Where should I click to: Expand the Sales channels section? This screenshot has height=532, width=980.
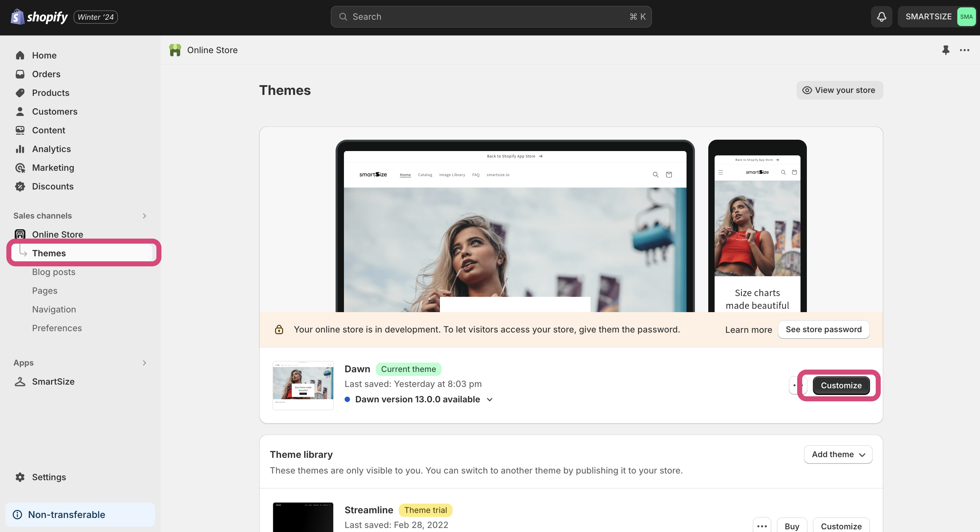coord(144,216)
